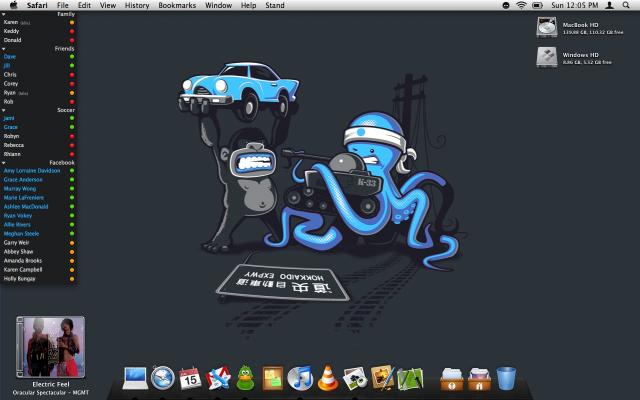Launch iTunes from the dock
Viewport: 640px width, 400px height.
click(300, 378)
